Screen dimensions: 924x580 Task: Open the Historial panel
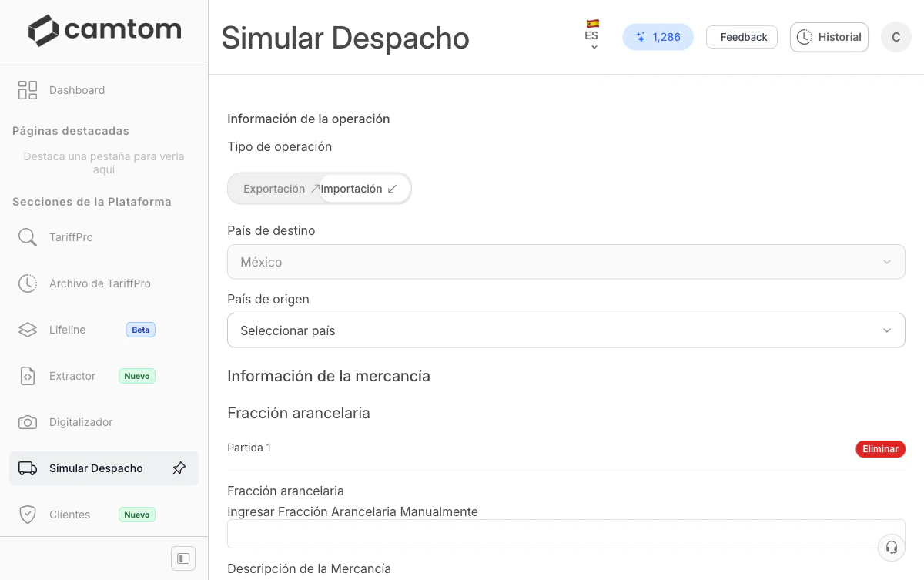coord(829,36)
